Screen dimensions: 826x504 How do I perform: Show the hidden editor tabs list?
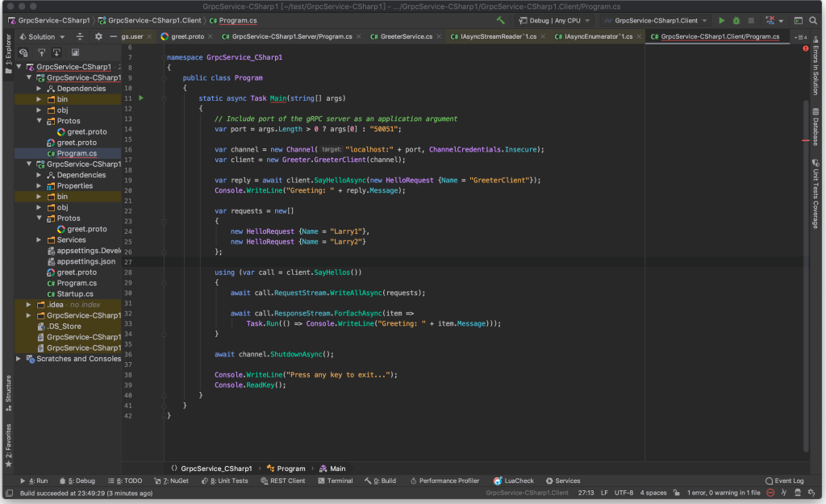point(800,37)
